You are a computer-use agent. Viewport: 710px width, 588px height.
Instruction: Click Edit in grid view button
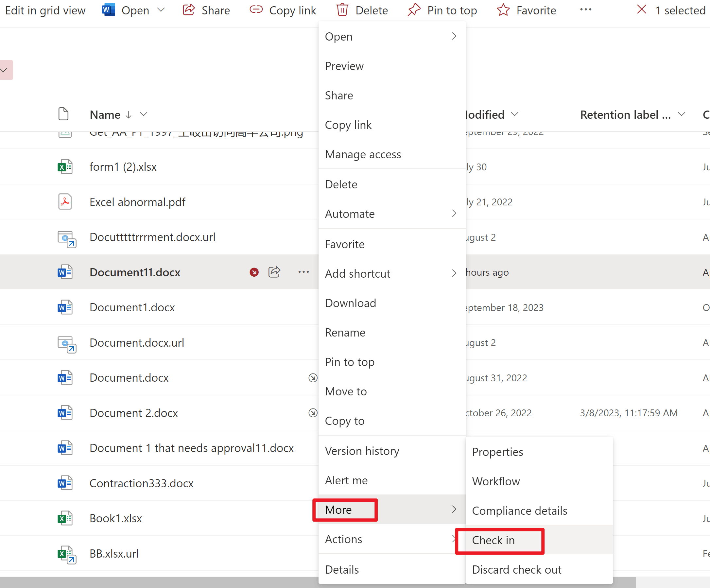pos(45,10)
